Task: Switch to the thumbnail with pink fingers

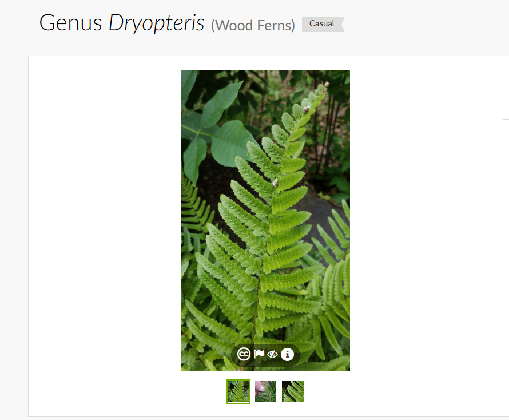Action: pos(265,391)
